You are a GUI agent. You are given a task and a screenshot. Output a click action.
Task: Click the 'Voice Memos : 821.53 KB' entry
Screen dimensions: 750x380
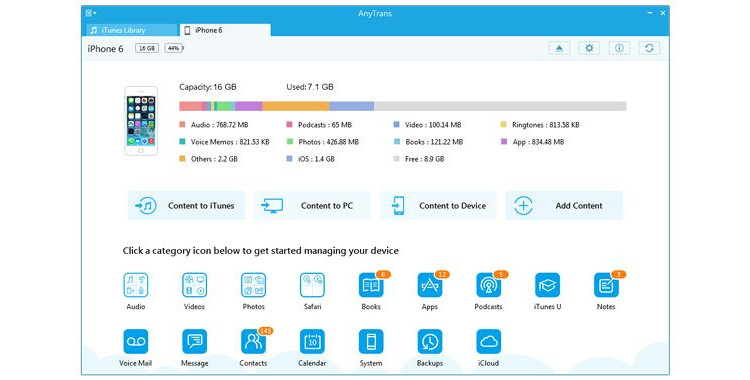click(x=224, y=142)
